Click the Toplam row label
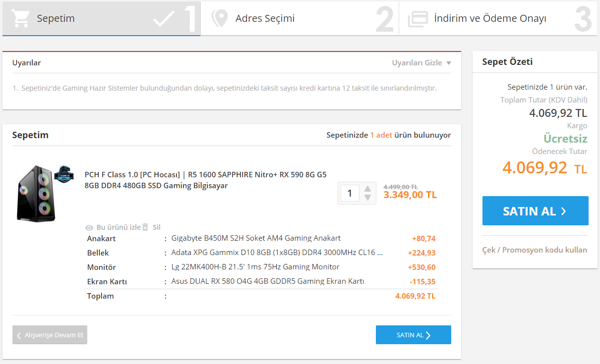The image size is (600, 364). 100,296
